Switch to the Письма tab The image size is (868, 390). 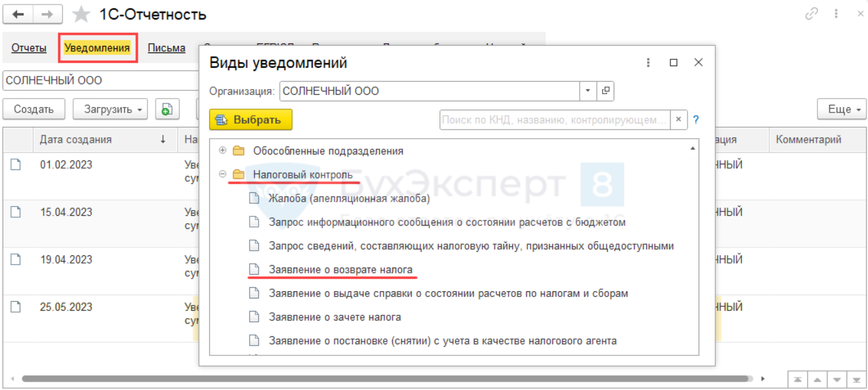[166, 48]
